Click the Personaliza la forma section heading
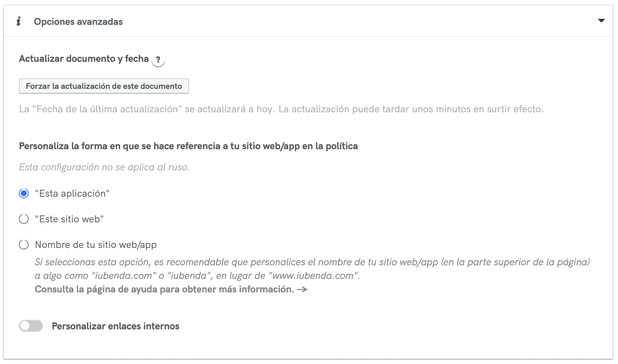Image resolution: width=618 pixels, height=364 pixels. click(x=188, y=146)
